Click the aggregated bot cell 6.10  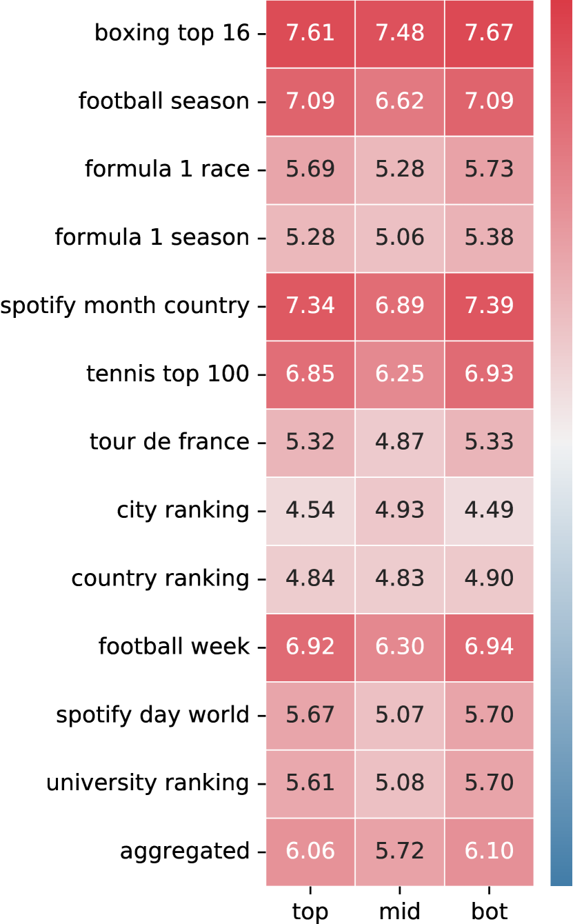pos(489,851)
